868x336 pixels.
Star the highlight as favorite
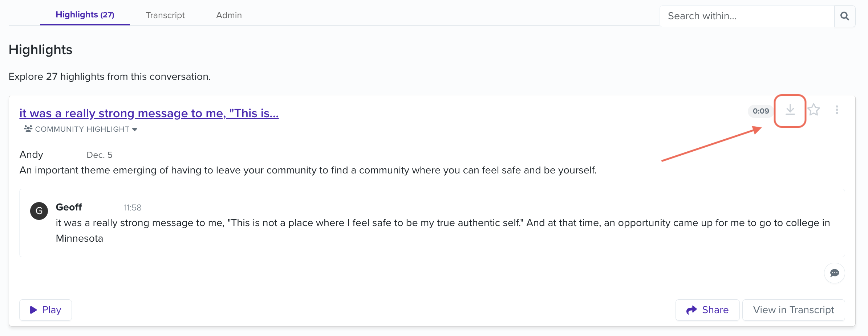814,110
